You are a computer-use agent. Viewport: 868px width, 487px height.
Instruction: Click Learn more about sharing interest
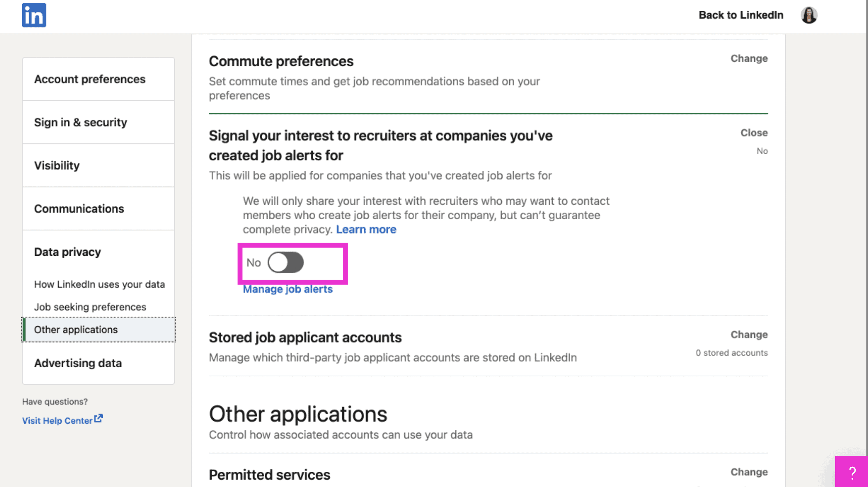click(366, 229)
